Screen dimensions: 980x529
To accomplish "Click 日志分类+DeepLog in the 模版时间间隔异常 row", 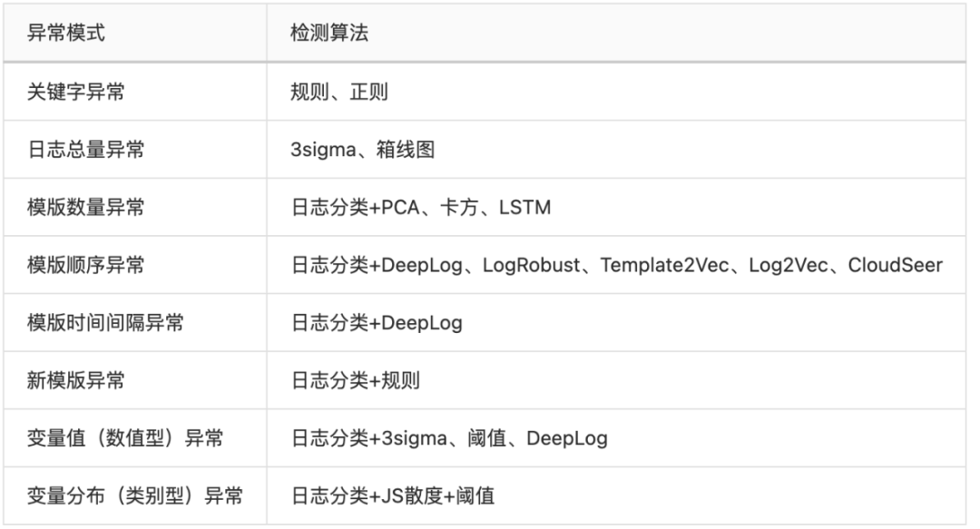I will click(x=377, y=323).
